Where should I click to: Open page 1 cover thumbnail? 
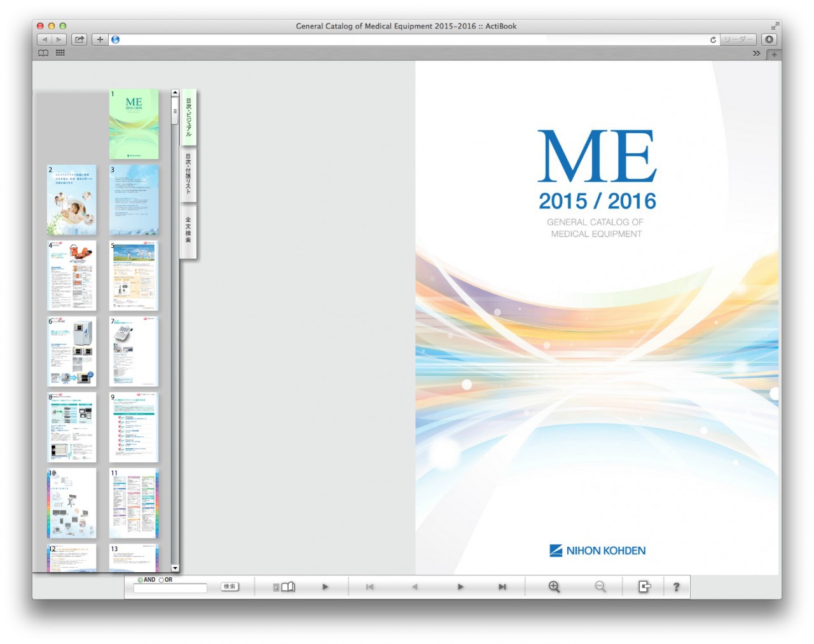[x=134, y=124]
